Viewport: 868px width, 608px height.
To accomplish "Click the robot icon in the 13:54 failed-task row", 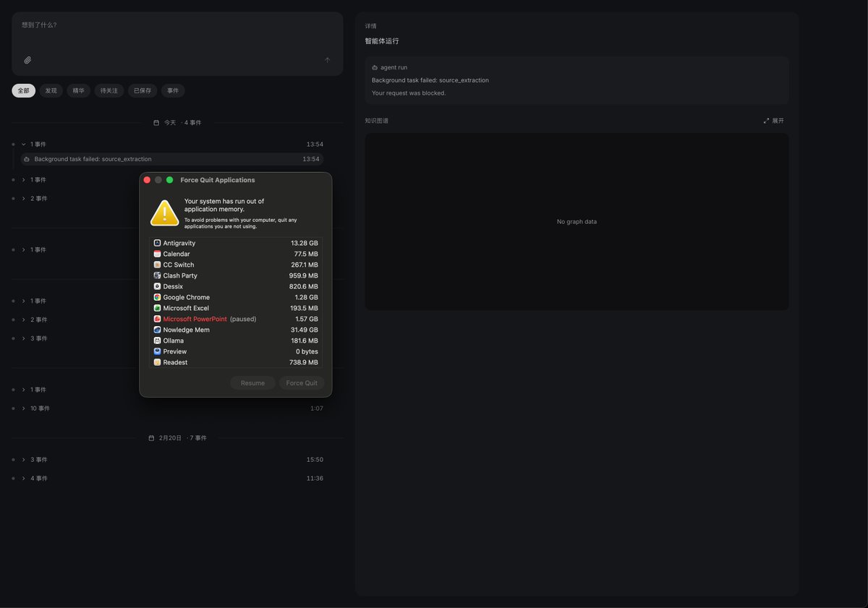I will (27, 159).
